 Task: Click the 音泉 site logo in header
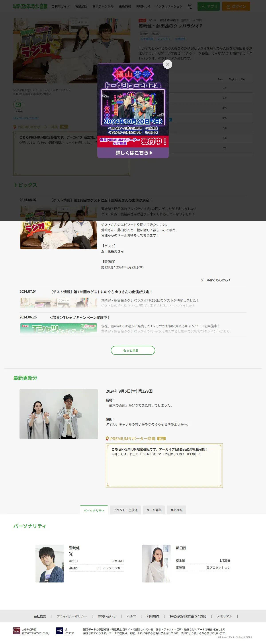(30, 6)
